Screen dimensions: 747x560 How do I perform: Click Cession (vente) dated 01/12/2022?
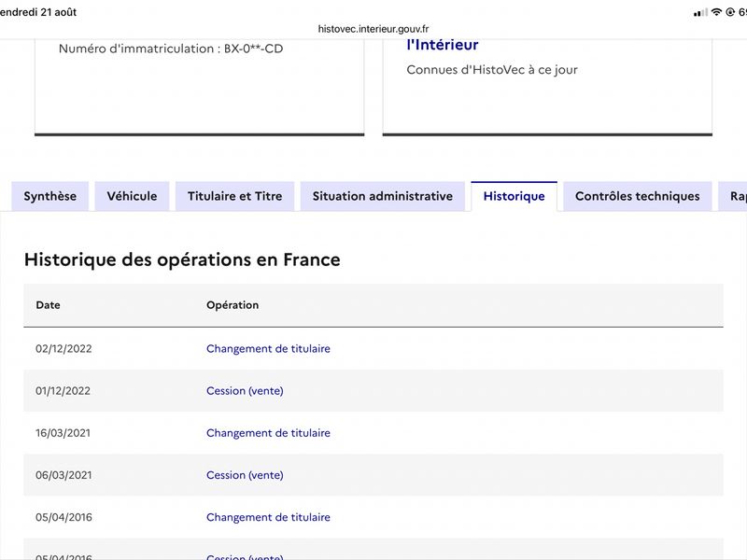click(x=245, y=391)
